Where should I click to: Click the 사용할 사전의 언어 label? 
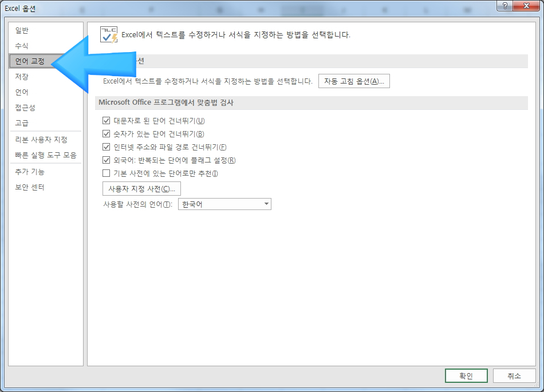(137, 204)
